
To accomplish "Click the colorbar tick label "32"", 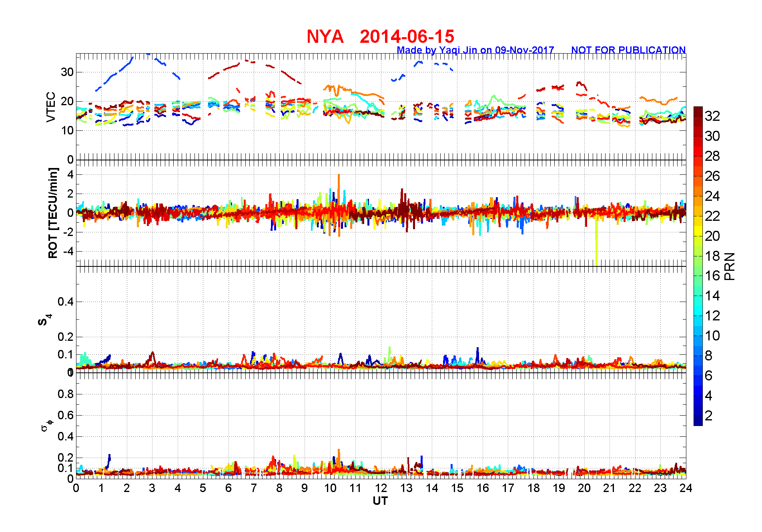I will 712,116.
